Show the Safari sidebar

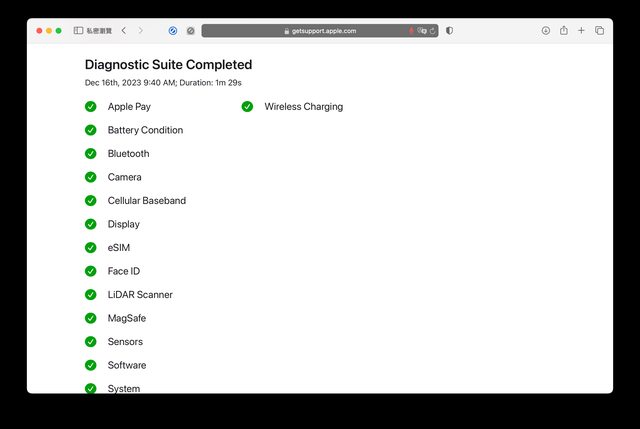pos(78,31)
